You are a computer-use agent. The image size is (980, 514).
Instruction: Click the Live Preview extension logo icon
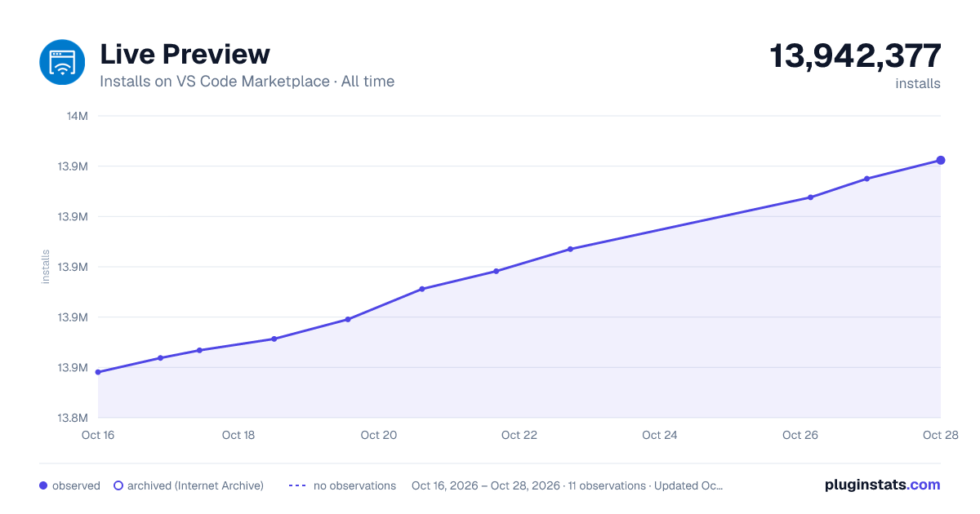[62, 62]
